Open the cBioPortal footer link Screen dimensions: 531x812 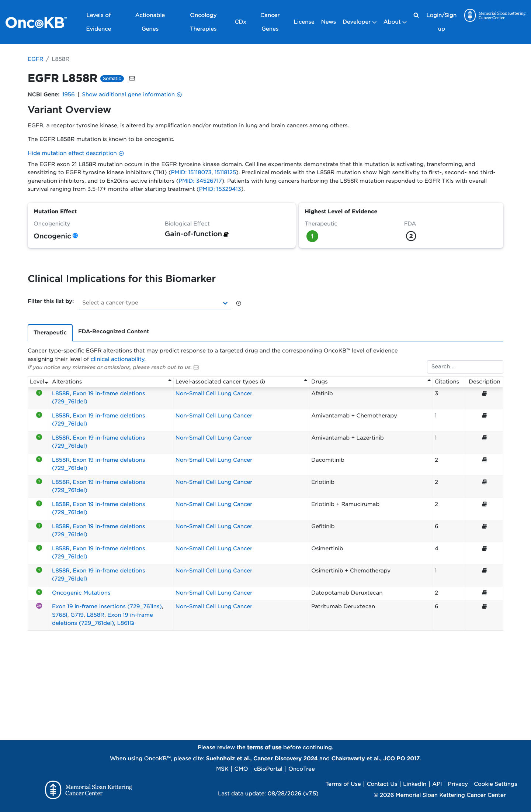(268, 769)
